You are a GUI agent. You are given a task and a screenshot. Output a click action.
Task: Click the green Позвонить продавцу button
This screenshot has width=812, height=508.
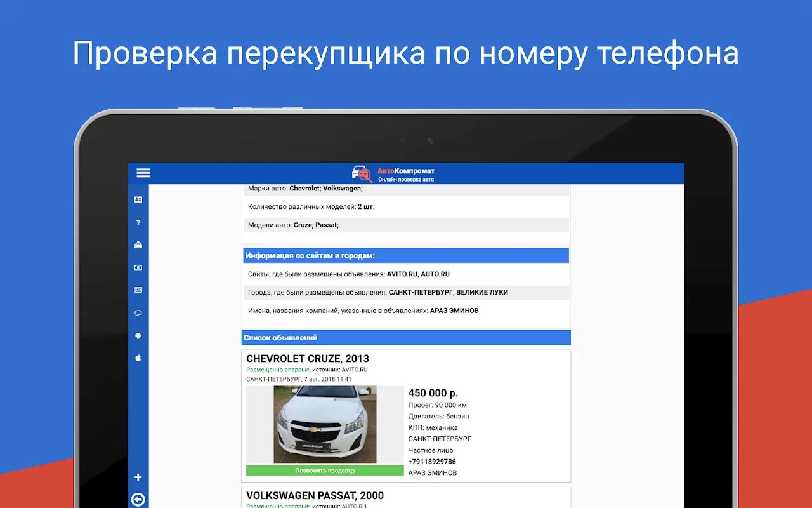[x=325, y=471]
